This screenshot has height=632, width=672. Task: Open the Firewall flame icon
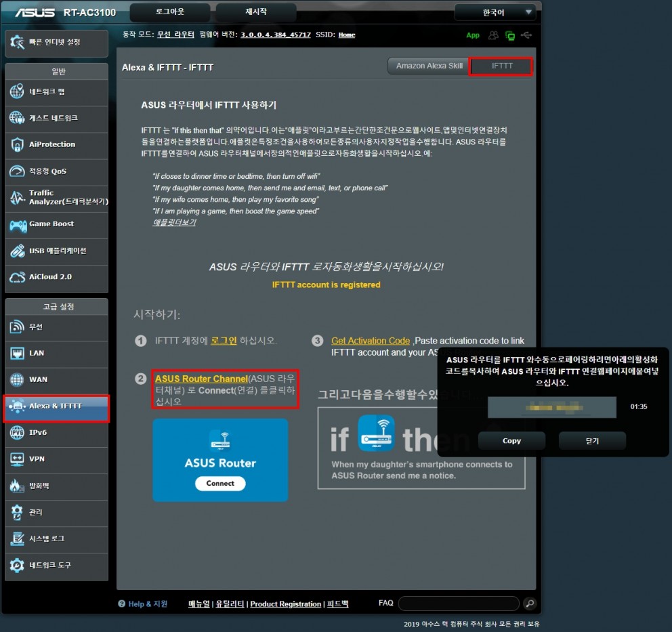tap(17, 486)
